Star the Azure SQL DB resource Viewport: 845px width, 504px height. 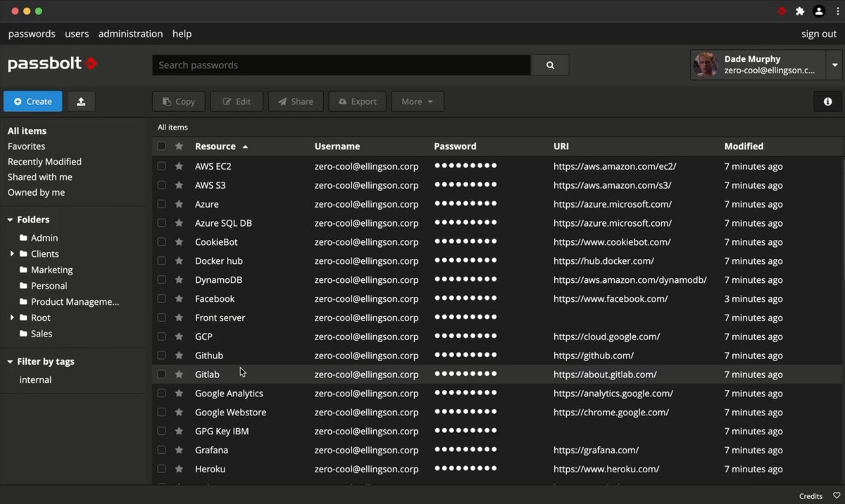(x=179, y=223)
